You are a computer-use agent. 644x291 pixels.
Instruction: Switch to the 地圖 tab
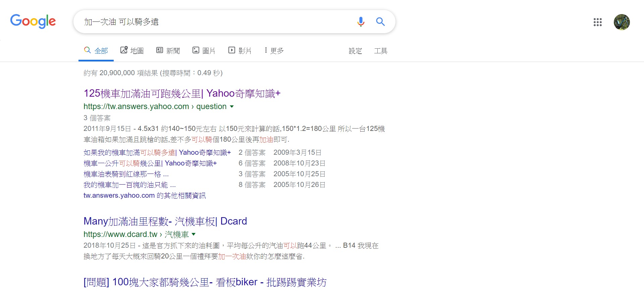(132, 51)
